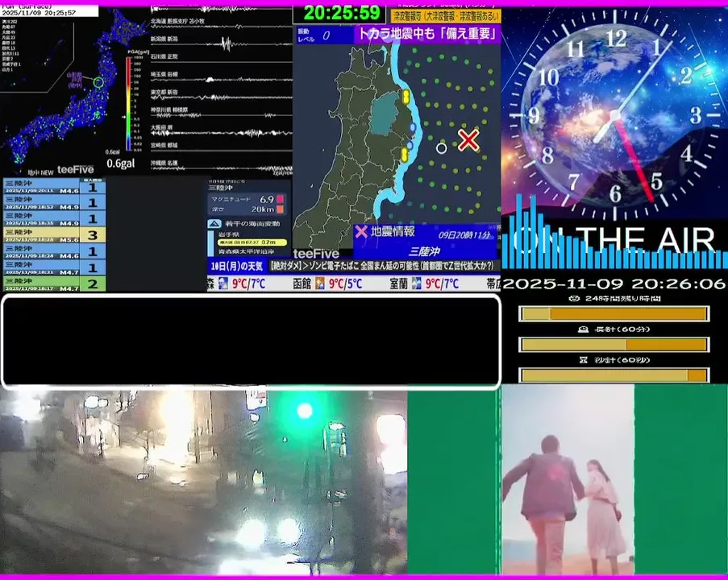Click the 青森県太平洋沿岸 region label
This screenshot has width=728, height=580.
point(247,251)
